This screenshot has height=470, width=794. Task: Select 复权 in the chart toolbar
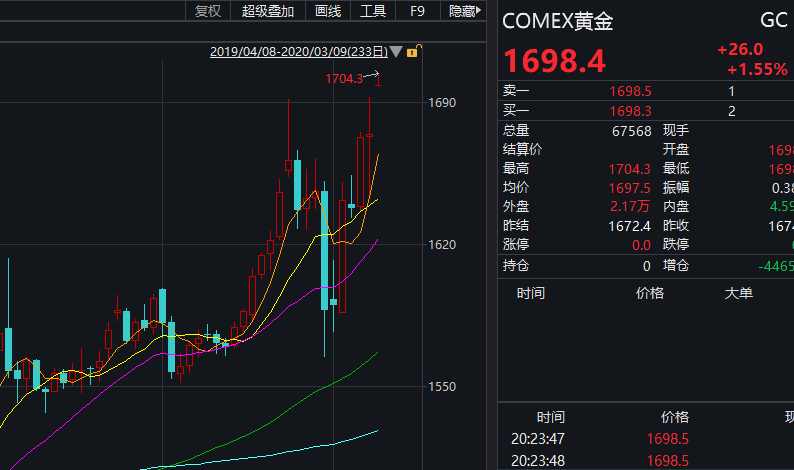pyautogui.click(x=208, y=11)
